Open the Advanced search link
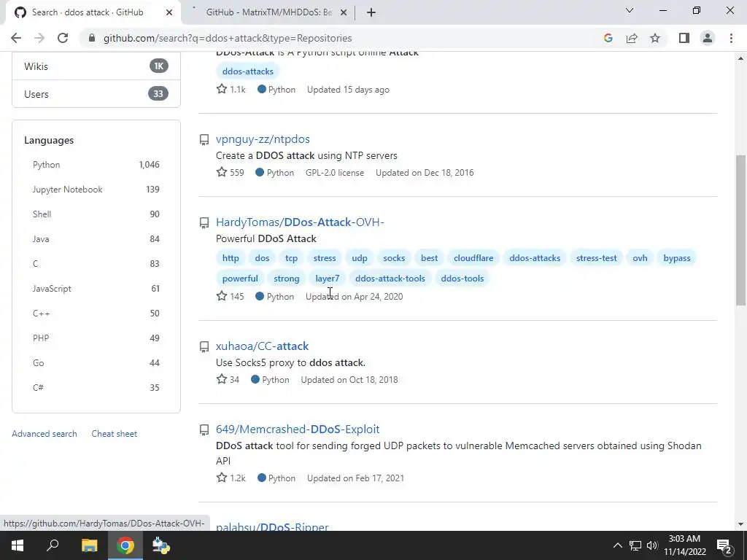Image resolution: width=747 pixels, height=560 pixels. 44,434
